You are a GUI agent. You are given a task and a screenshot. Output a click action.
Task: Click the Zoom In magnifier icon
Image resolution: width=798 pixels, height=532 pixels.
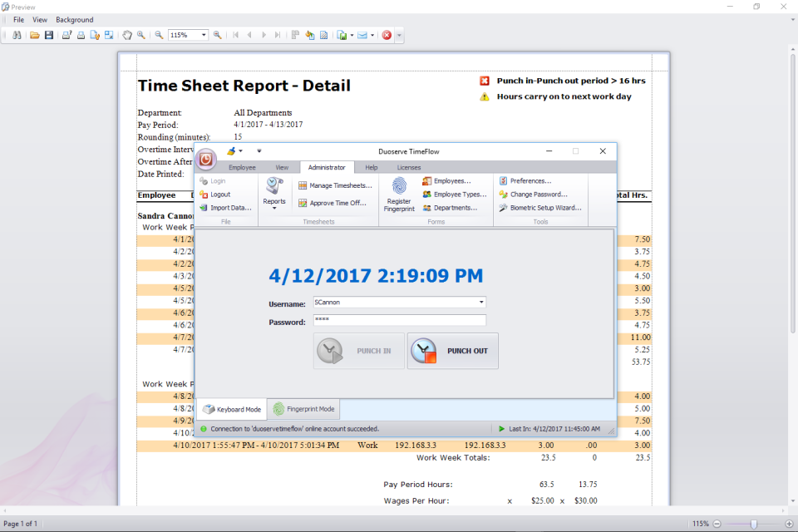pos(217,35)
